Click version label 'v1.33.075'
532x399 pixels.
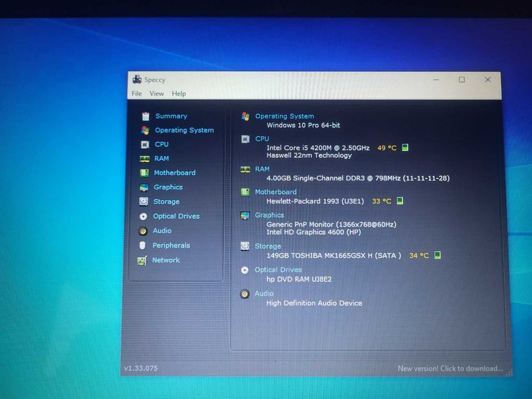coord(141,368)
